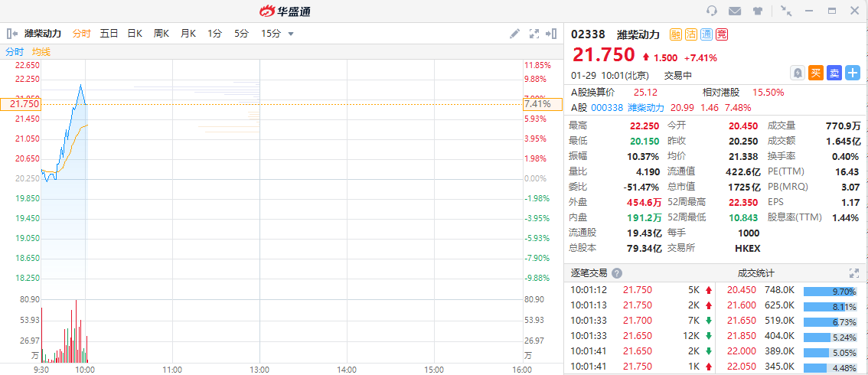This screenshot has width=868, height=375.
Task: Toggle the 分时 line legend
Action: (x=15, y=52)
